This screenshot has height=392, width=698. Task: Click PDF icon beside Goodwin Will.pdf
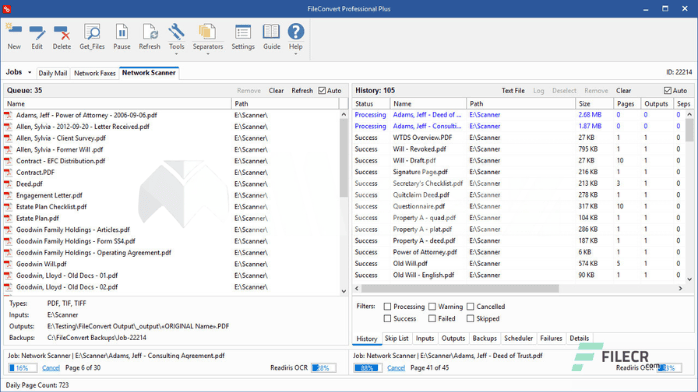click(8, 264)
